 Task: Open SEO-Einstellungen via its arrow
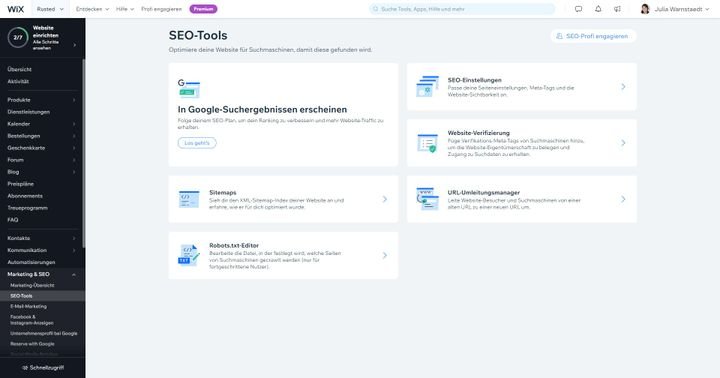(623, 86)
